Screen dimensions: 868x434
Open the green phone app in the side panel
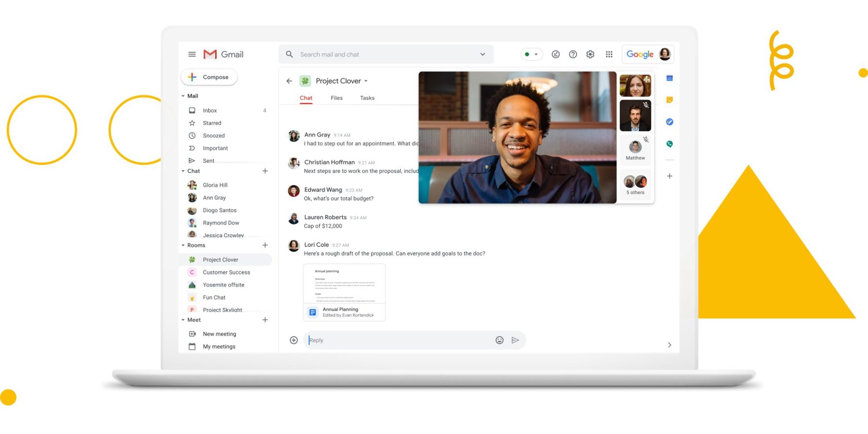pyautogui.click(x=669, y=144)
